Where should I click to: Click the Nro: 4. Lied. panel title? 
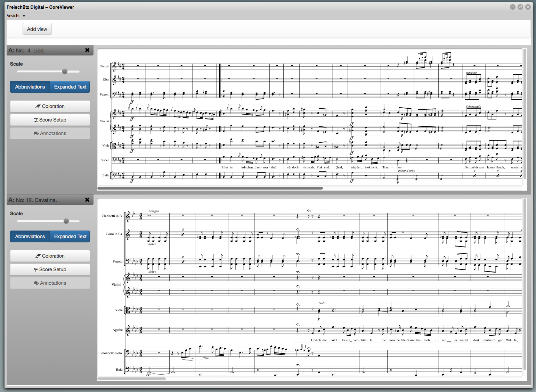(x=27, y=50)
